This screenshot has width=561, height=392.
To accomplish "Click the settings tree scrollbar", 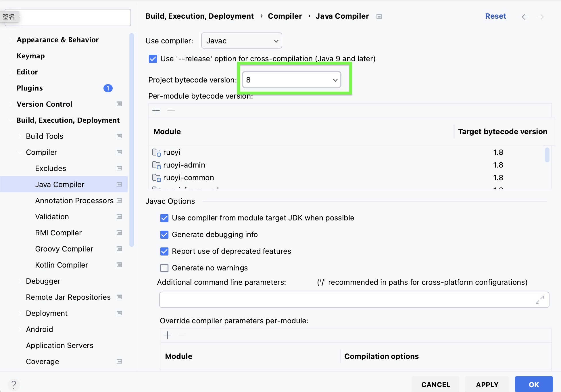I will pyautogui.click(x=132, y=140).
